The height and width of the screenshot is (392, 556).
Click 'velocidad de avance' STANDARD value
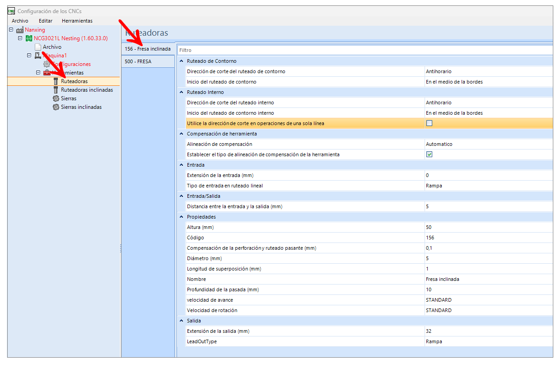coord(489,300)
